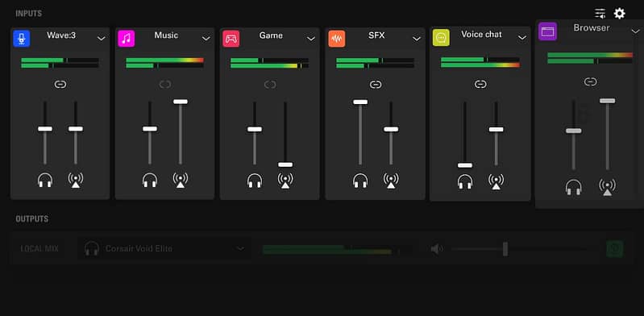Click the purple Browser window icon

(x=547, y=31)
